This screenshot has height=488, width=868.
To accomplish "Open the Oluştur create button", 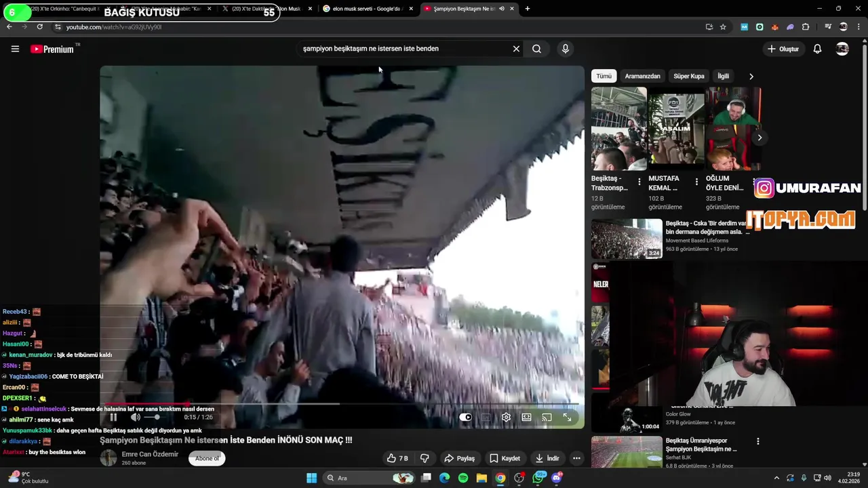I will pos(783,49).
